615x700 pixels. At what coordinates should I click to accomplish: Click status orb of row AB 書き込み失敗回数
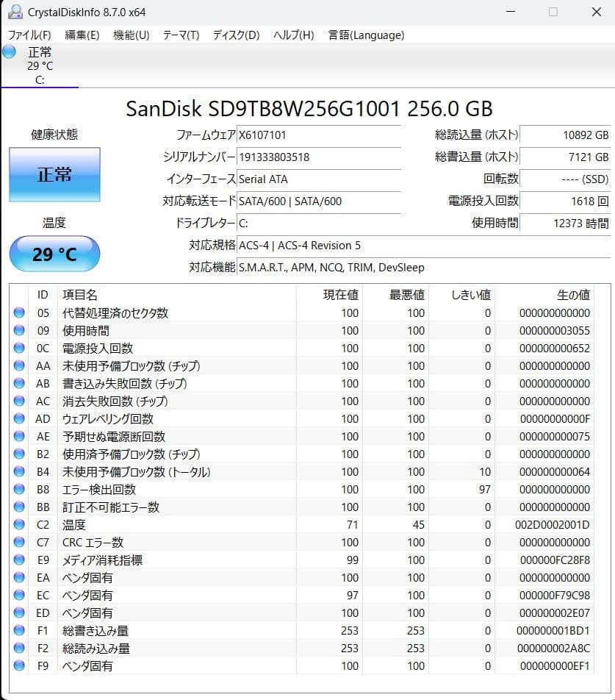[18, 383]
